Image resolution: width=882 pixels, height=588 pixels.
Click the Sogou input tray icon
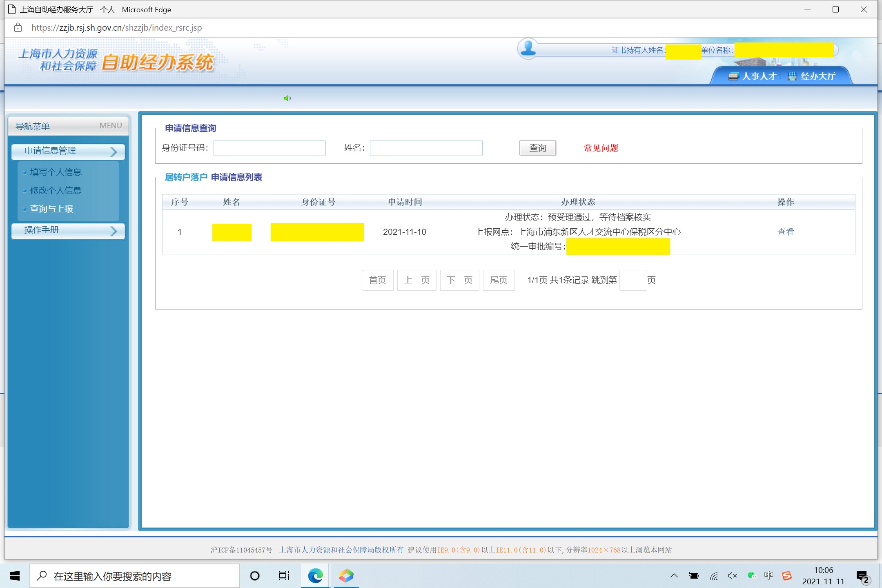coord(787,575)
